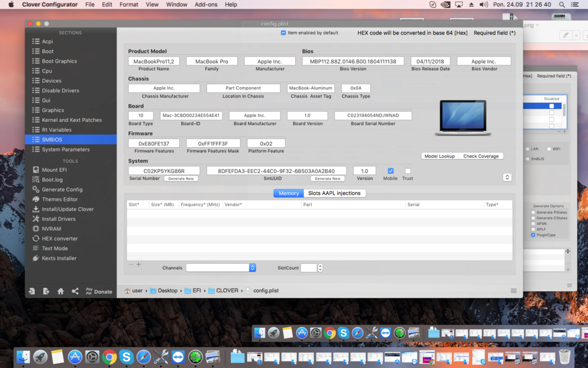Click the home icon in sidebar footer
The width and height of the screenshot is (588, 368).
pos(61,291)
